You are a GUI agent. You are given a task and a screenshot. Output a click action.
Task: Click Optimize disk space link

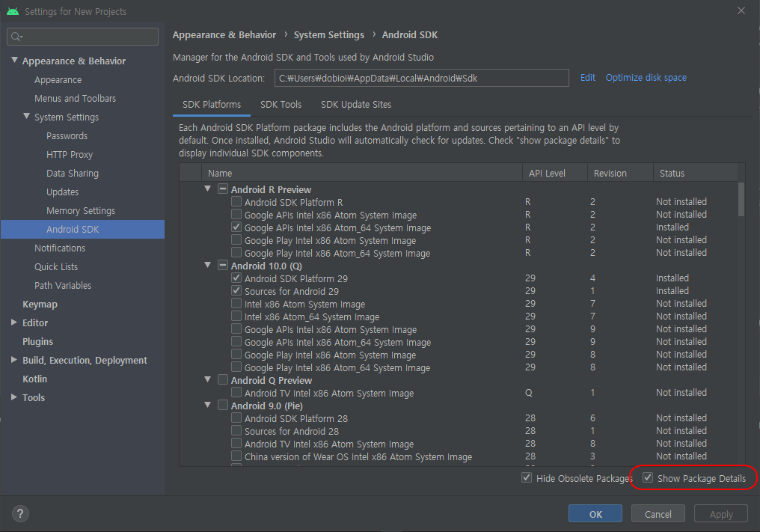pos(646,78)
